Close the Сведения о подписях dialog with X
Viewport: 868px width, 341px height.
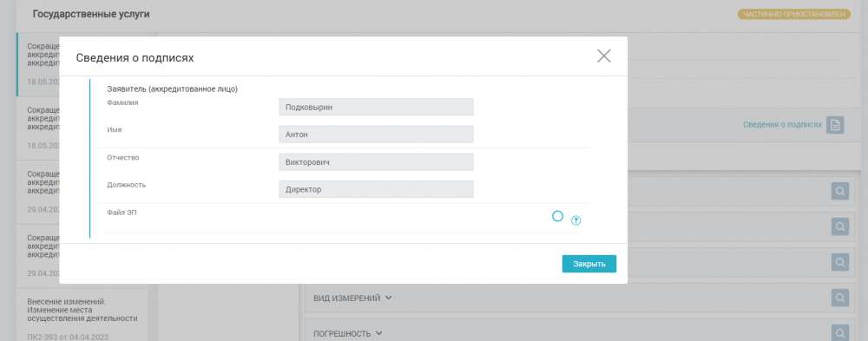pos(604,56)
